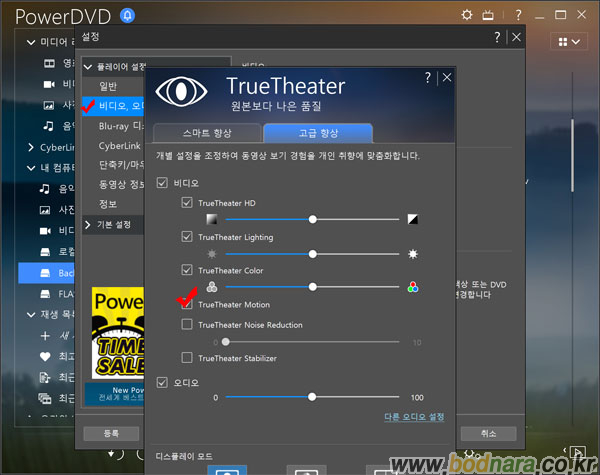Select 단축키/마우스 settings category

(x=113, y=165)
